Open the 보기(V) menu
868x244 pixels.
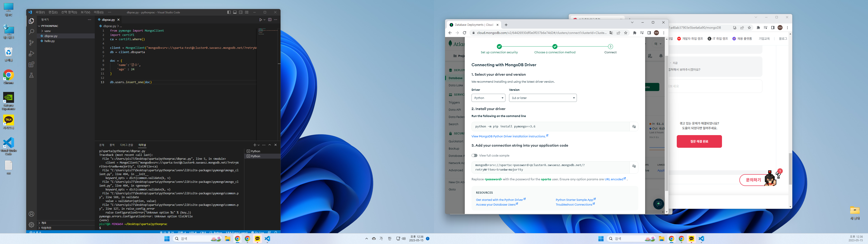pyautogui.click(x=85, y=12)
